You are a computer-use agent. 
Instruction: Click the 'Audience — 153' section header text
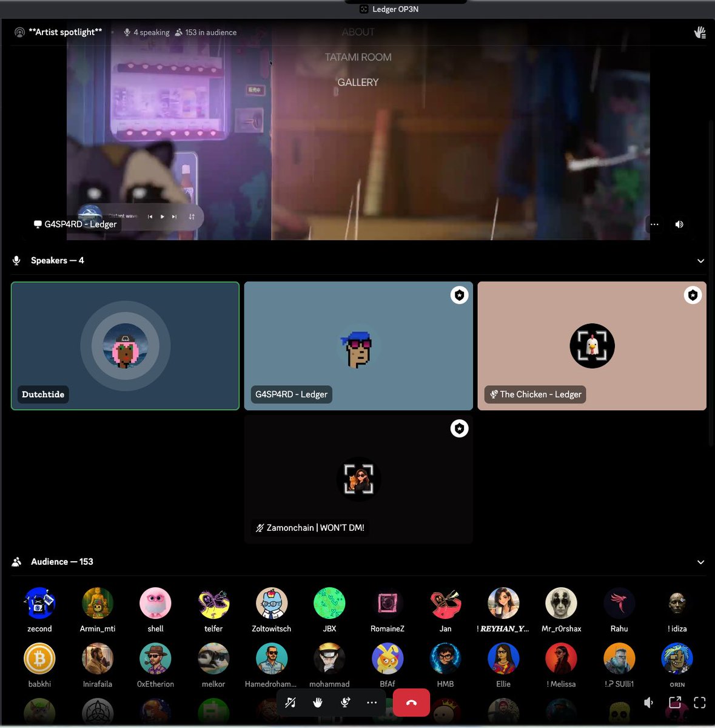(62, 562)
